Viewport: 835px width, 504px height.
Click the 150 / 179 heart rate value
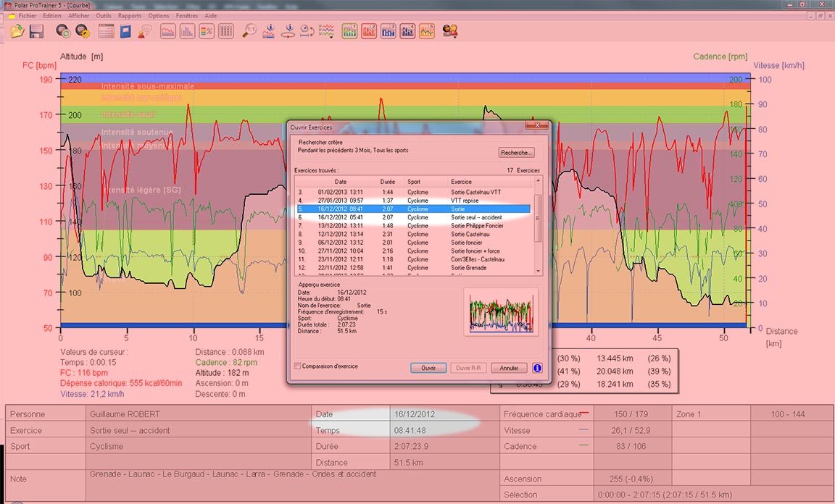[633, 414]
